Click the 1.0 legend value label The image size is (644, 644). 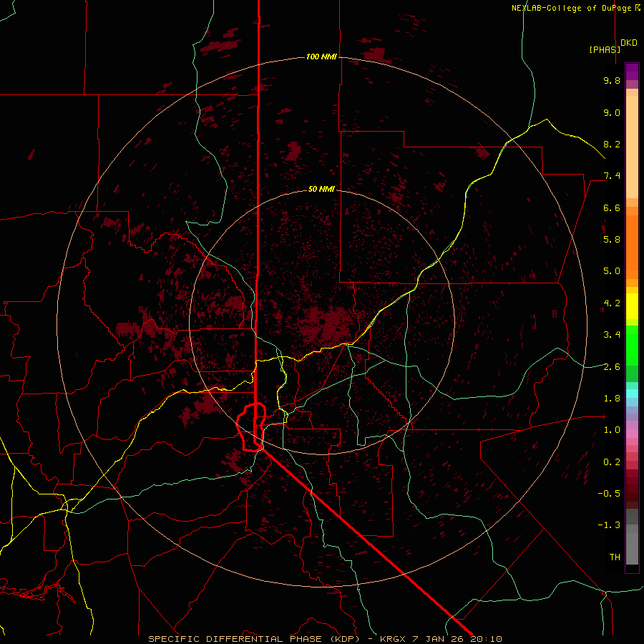[x=612, y=429]
